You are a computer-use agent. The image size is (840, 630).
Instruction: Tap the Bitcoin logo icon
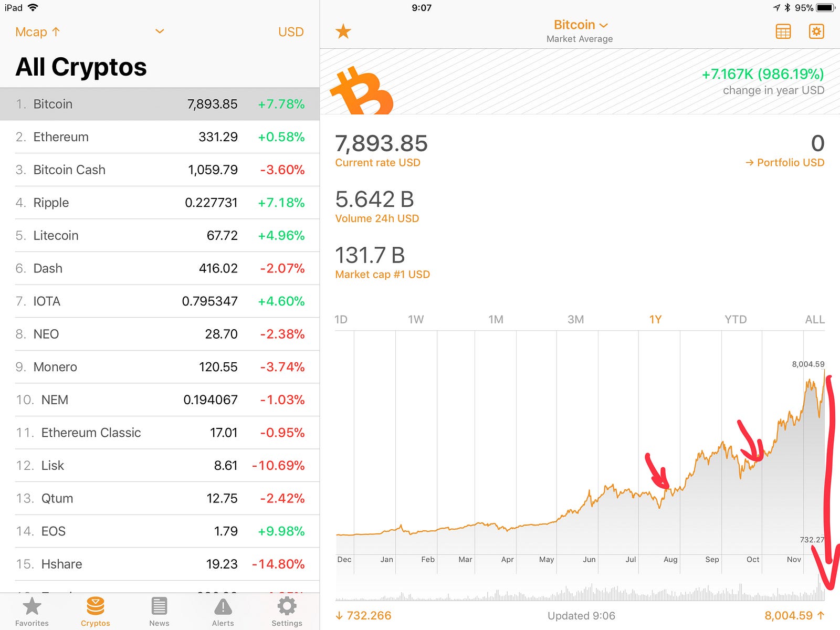[362, 90]
